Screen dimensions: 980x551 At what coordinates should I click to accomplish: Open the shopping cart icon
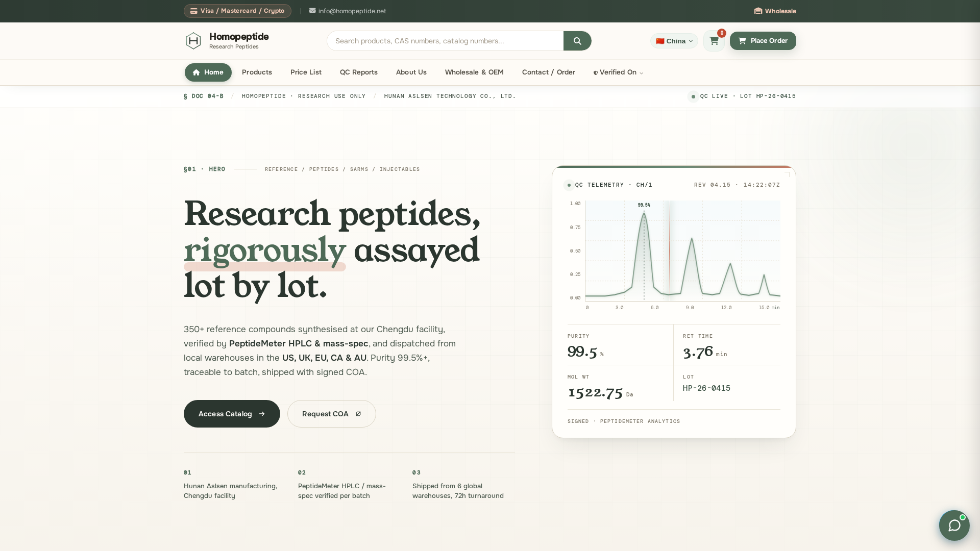[714, 41]
